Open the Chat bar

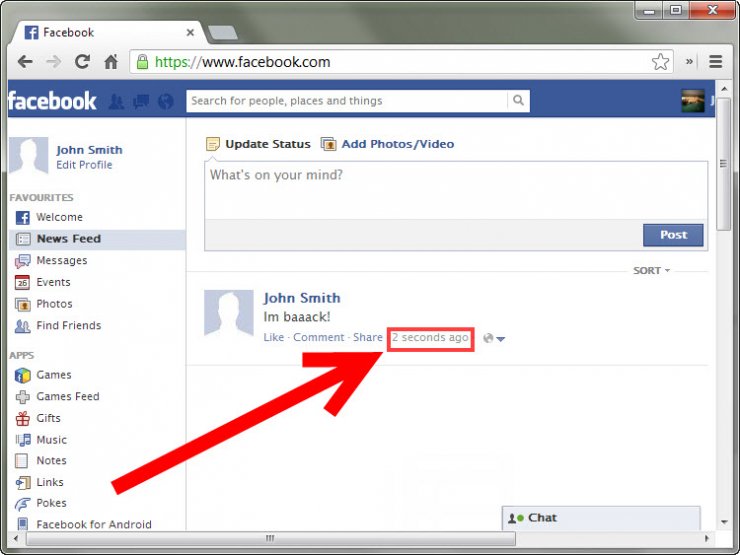pos(601,518)
